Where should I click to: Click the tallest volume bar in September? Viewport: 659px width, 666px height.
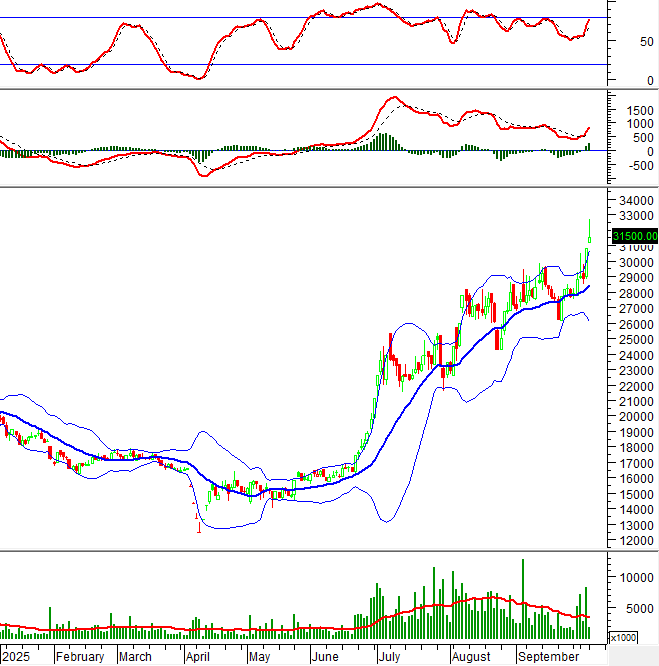pos(523,598)
